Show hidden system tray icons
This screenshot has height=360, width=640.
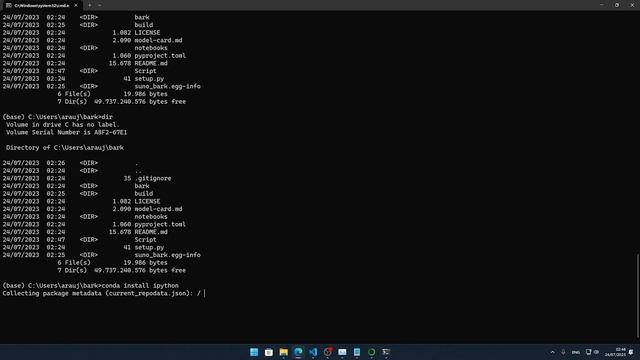coord(553,352)
